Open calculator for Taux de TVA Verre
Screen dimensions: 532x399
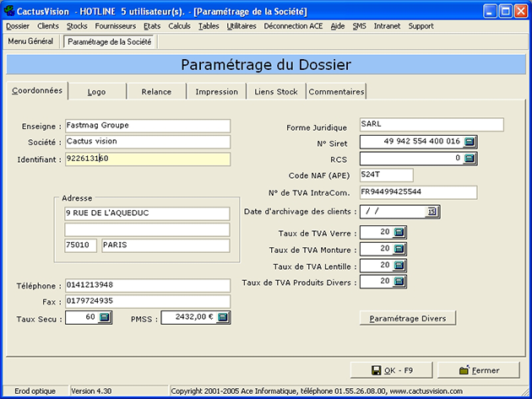[400, 233]
